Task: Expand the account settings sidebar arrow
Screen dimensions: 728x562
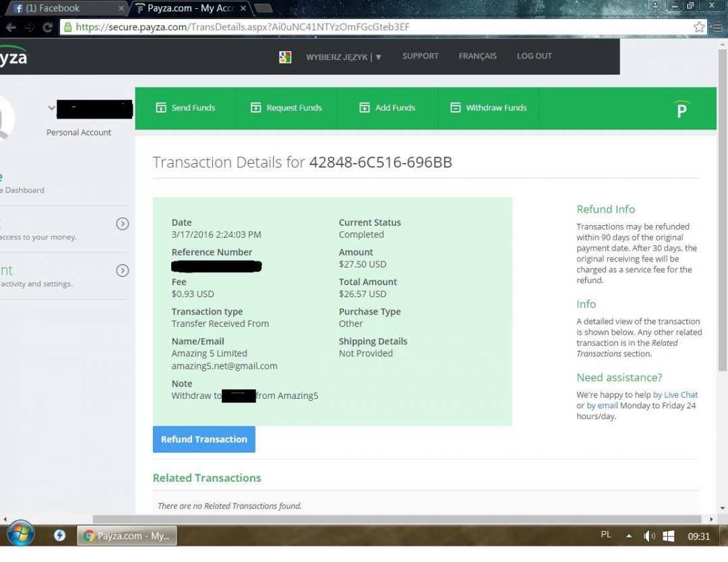Action: (x=122, y=271)
